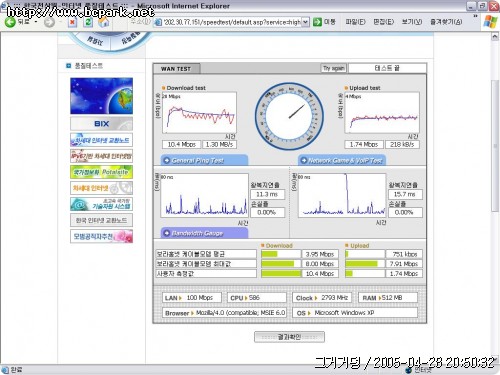Click the 사용자 측정값 download bar
The height and width of the screenshot is (375, 500).
[x=281, y=274]
